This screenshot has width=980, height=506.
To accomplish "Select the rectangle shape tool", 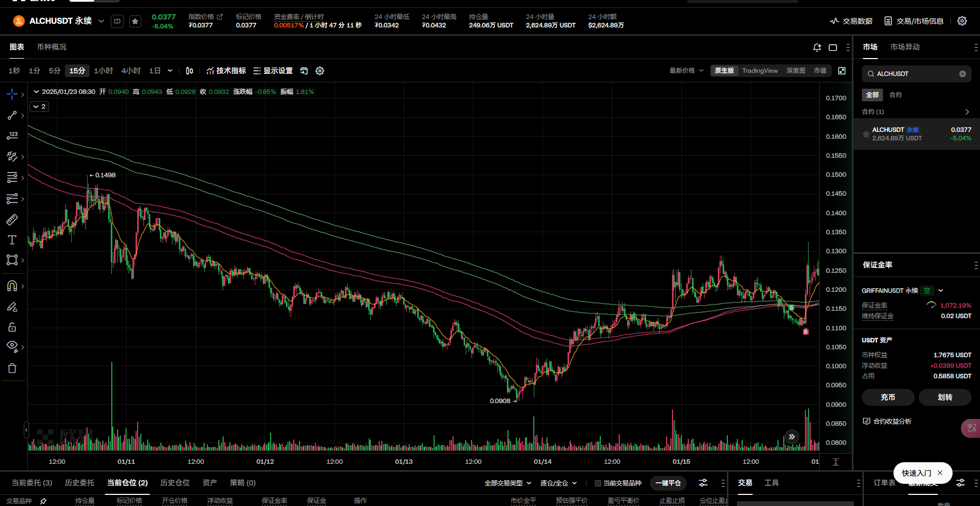I will 12,260.
